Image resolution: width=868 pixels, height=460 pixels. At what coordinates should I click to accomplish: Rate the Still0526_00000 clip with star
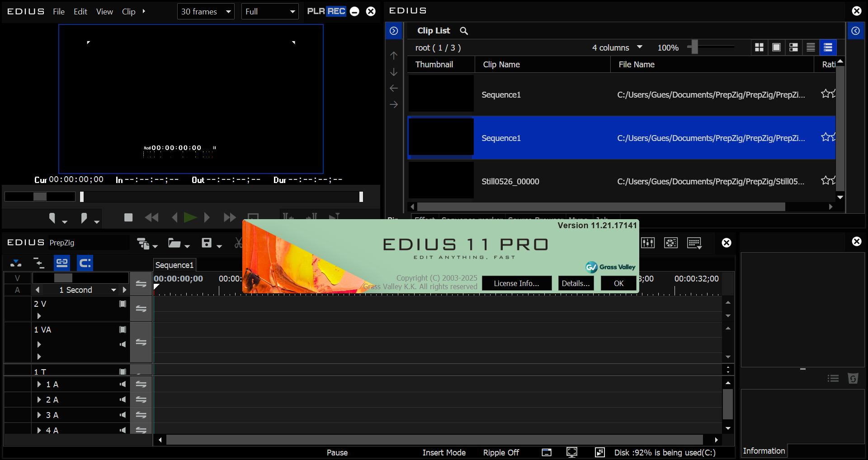[x=828, y=180]
